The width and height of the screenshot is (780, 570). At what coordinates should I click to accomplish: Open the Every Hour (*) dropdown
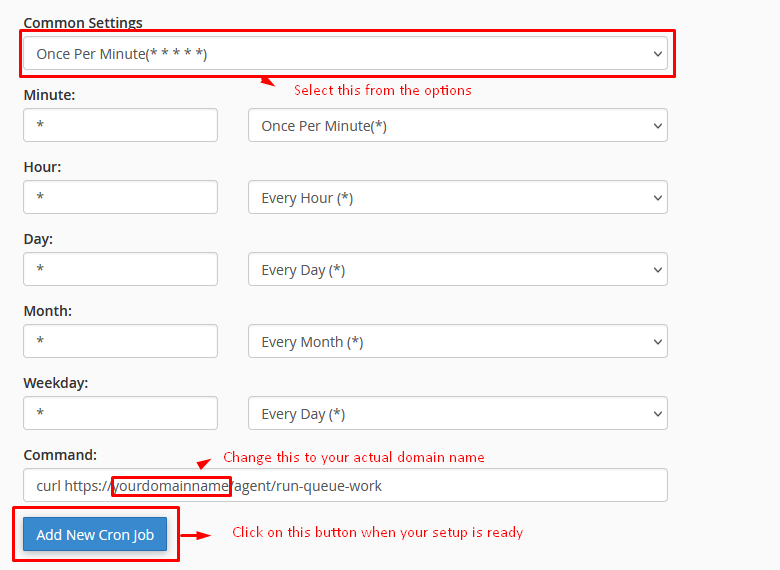[457, 197]
